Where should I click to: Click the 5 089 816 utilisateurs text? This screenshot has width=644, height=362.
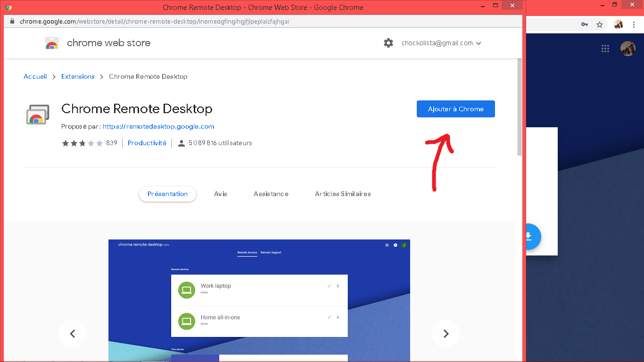pyautogui.click(x=220, y=143)
